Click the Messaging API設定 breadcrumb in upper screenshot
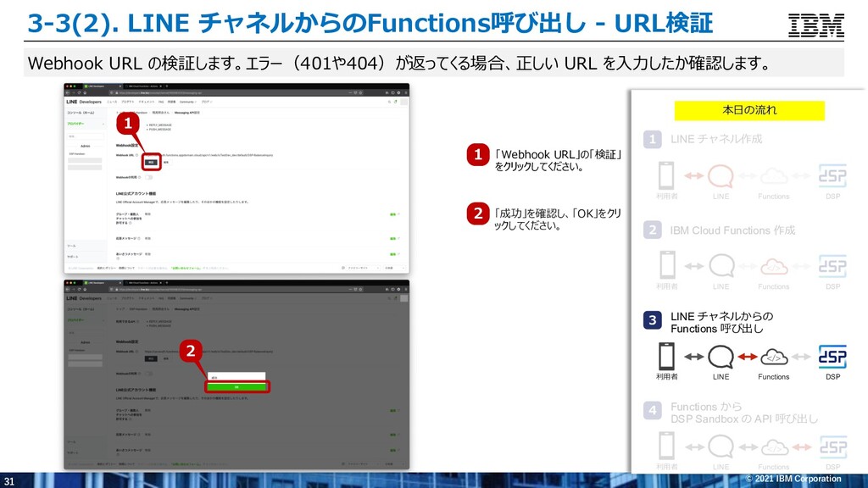Viewport: 868px width, 488px height. coord(187,113)
